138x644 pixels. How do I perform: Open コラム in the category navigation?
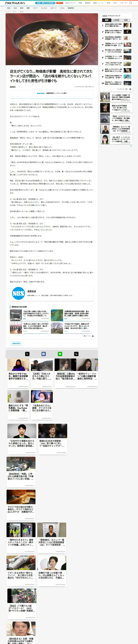tap(62, 8)
